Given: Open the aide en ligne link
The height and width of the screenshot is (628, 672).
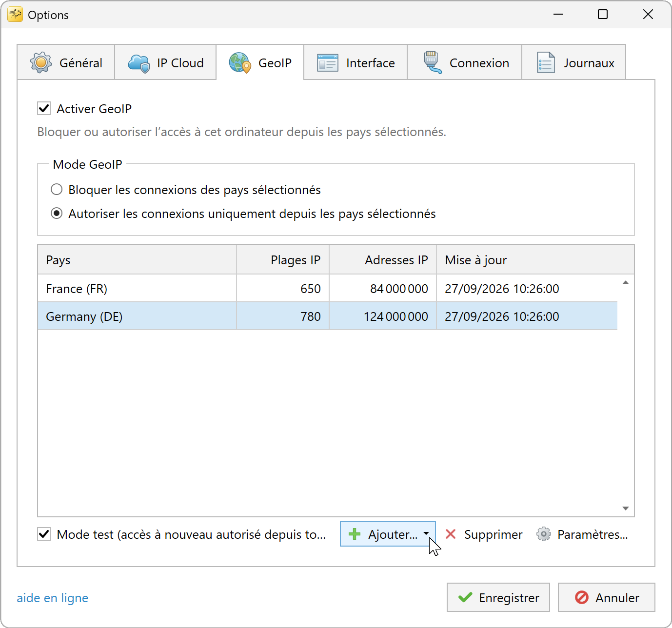Looking at the screenshot, I should (53, 598).
